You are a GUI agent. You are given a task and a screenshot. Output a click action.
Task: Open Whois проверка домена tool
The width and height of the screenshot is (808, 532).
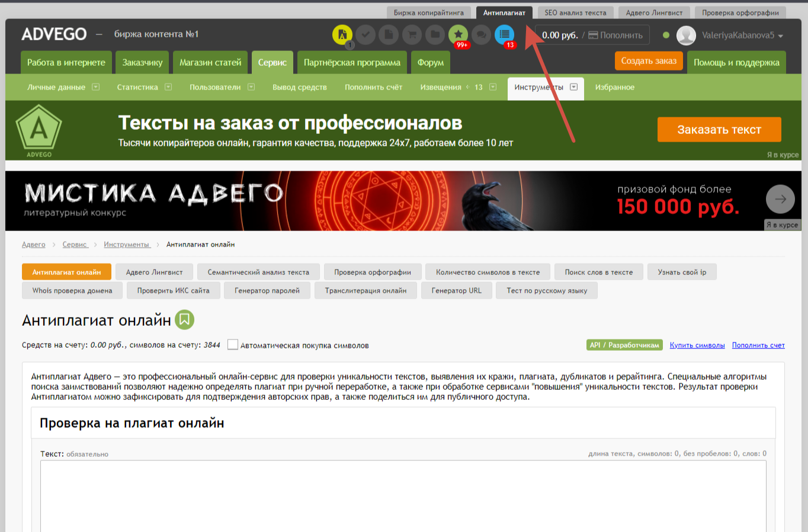click(72, 290)
